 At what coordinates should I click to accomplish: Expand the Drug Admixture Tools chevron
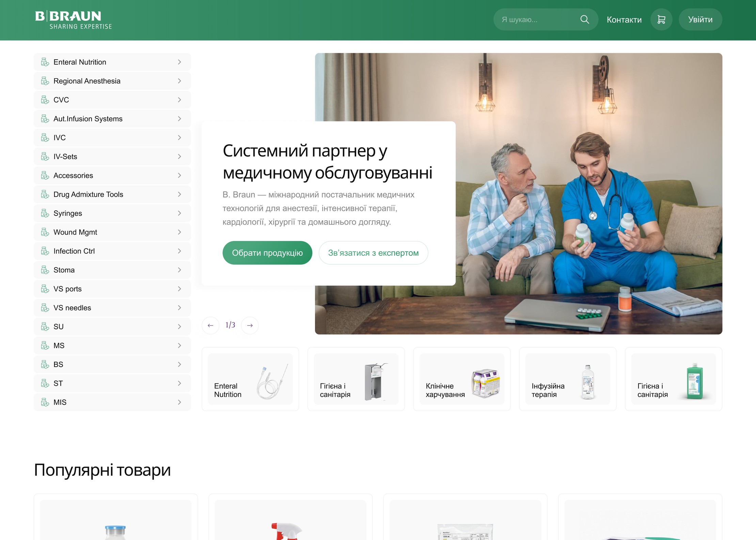[x=179, y=194]
